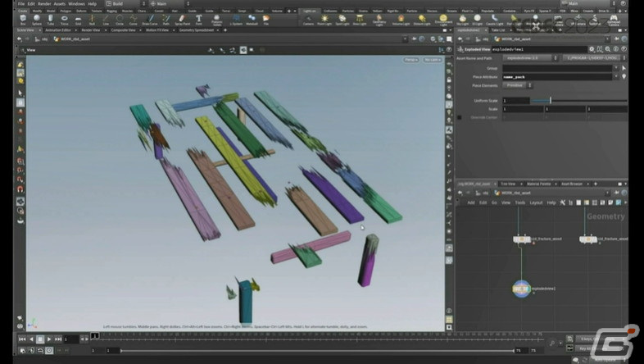Switch to the Geometry Spreadsheet tab
The image size is (644, 364).
[x=197, y=30]
